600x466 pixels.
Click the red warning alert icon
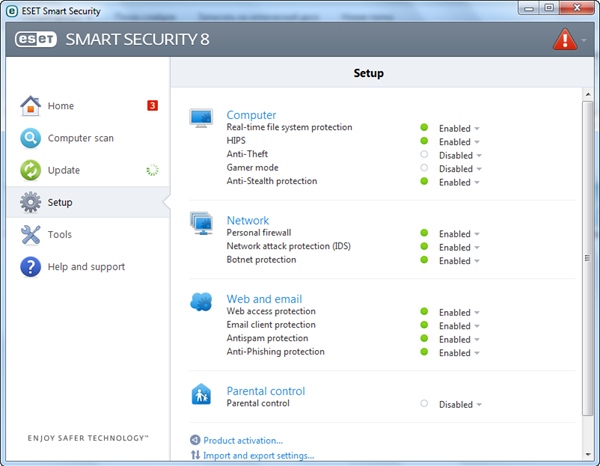564,41
